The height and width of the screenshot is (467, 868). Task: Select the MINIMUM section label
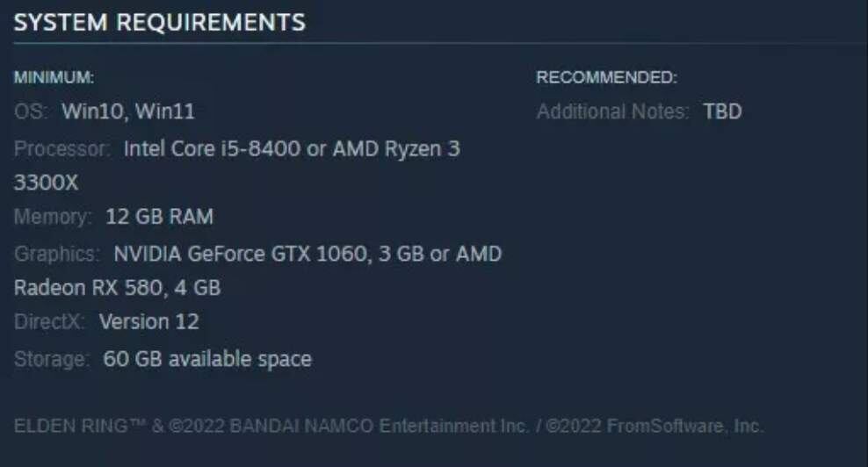coord(54,78)
